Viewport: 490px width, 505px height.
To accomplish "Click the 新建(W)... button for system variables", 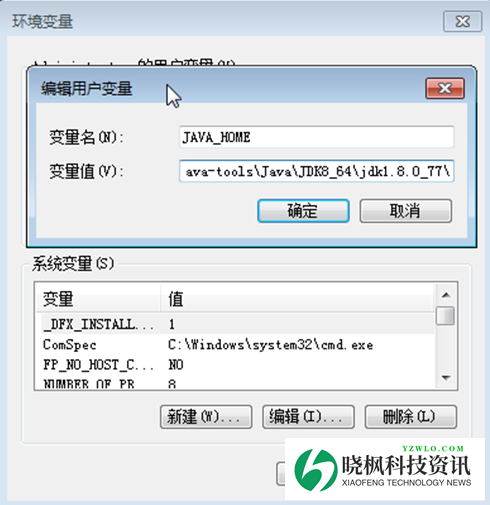I will pos(206,417).
